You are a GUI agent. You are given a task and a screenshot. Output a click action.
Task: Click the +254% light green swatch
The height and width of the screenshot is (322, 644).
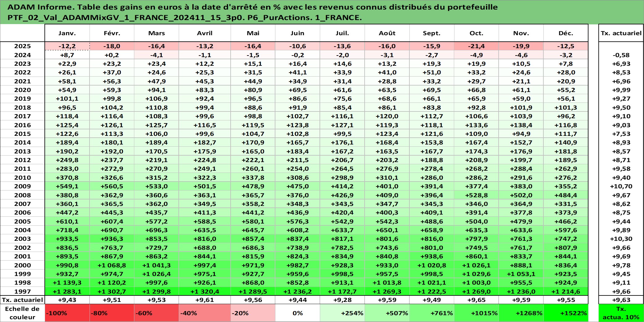342,313
